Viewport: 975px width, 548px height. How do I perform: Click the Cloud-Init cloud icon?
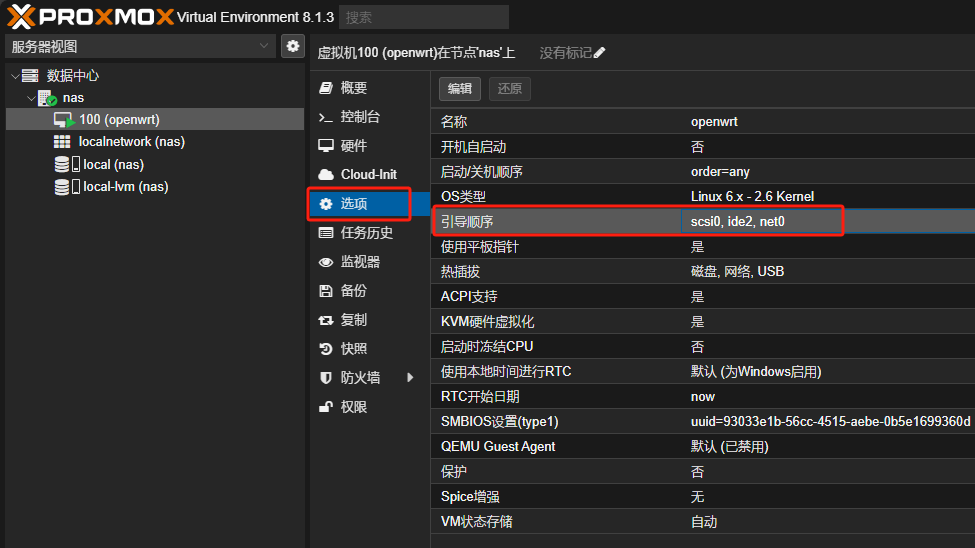[x=326, y=174]
